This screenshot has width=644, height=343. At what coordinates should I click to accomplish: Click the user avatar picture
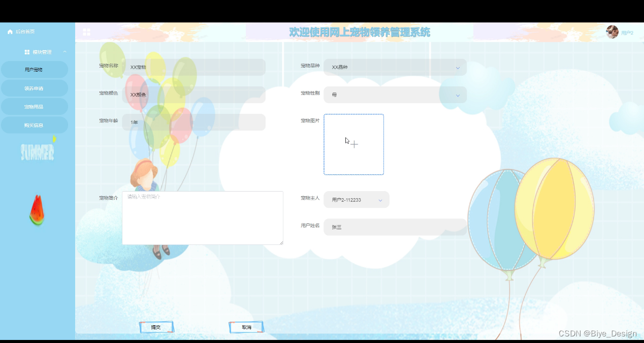613,32
